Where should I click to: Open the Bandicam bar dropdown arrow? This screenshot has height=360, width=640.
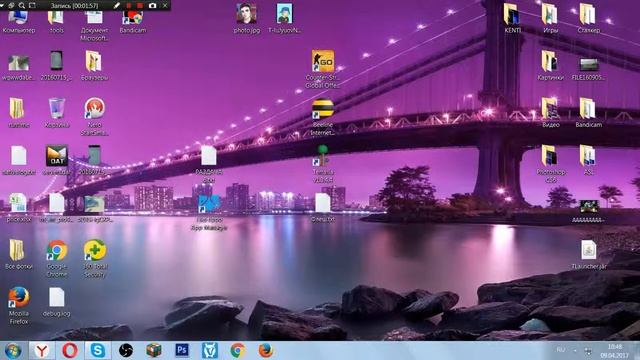(2, 5)
